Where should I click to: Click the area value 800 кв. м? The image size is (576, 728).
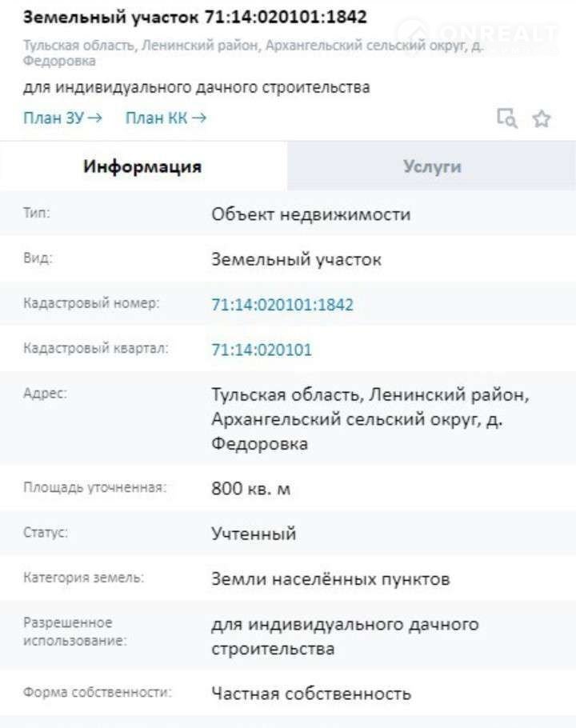(x=250, y=488)
